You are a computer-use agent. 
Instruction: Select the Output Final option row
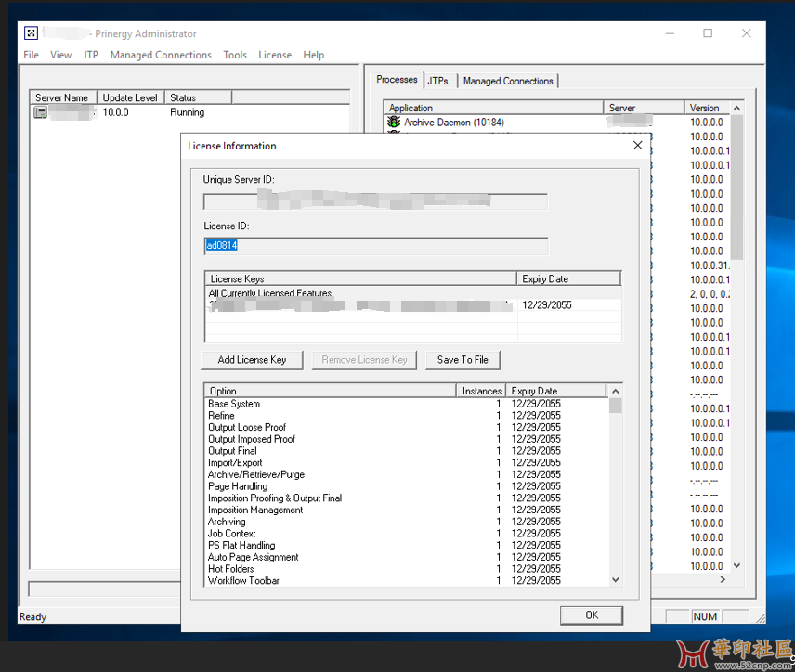[406, 451]
